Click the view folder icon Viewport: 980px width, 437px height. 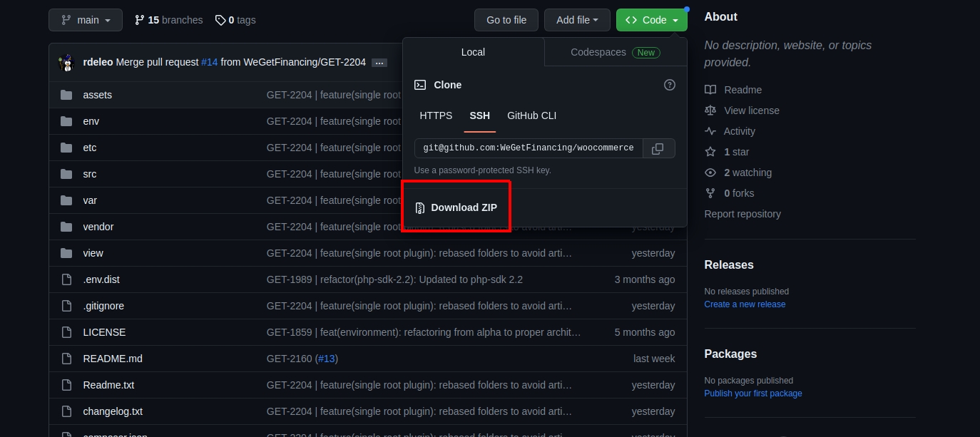point(66,253)
